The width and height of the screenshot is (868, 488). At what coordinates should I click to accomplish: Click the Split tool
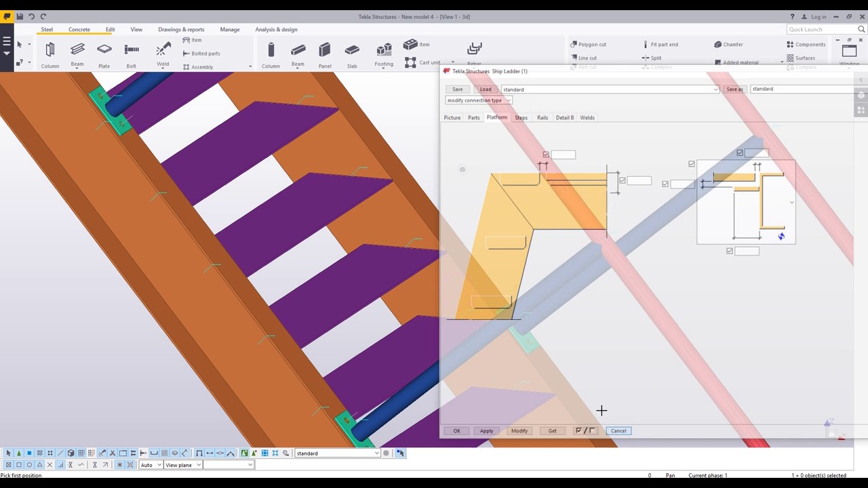tap(651, 58)
